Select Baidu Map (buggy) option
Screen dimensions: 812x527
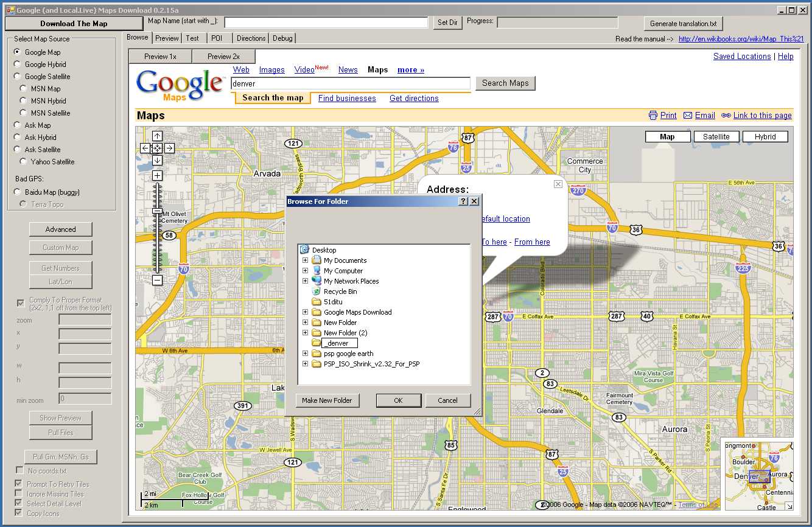(17, 192)
